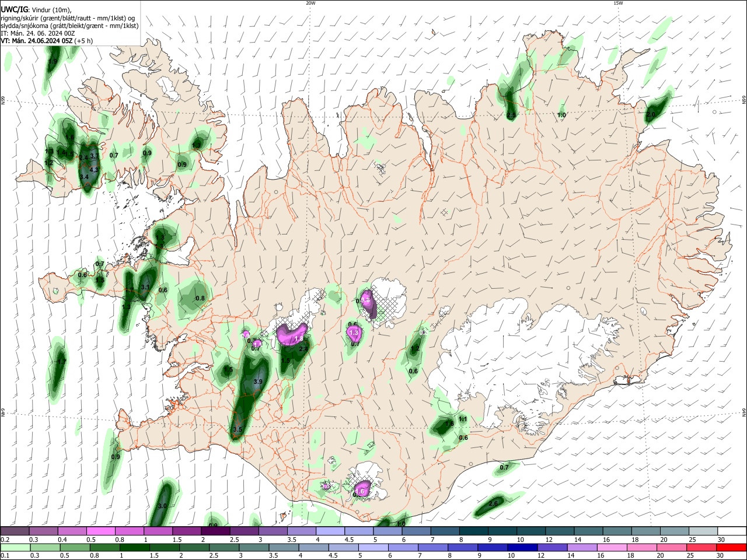
Task: Pick the pale green 0.1–0.3 swatch in the lower legend
Action: click(15, 547)
